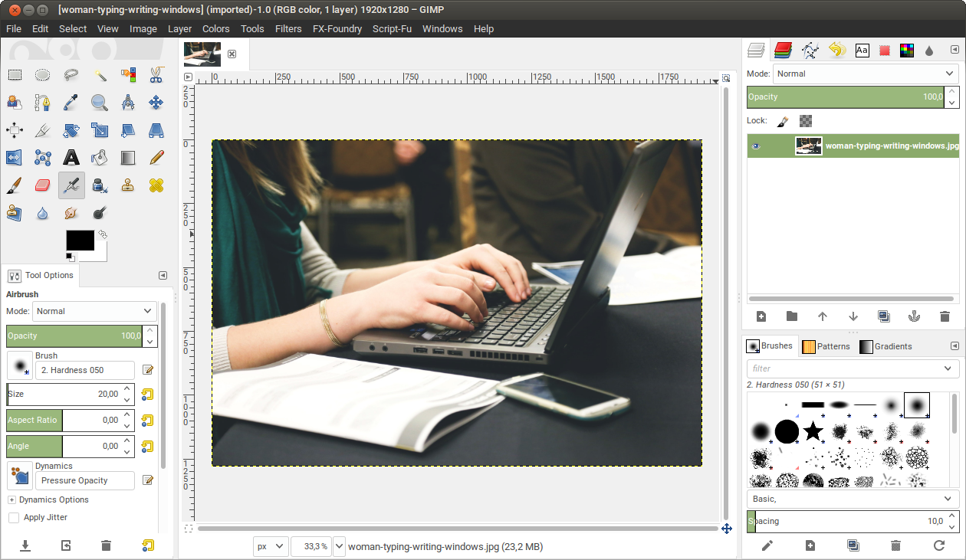Create a new layer
The width and height of the screenshot is (966, 560).
point(761,316)
